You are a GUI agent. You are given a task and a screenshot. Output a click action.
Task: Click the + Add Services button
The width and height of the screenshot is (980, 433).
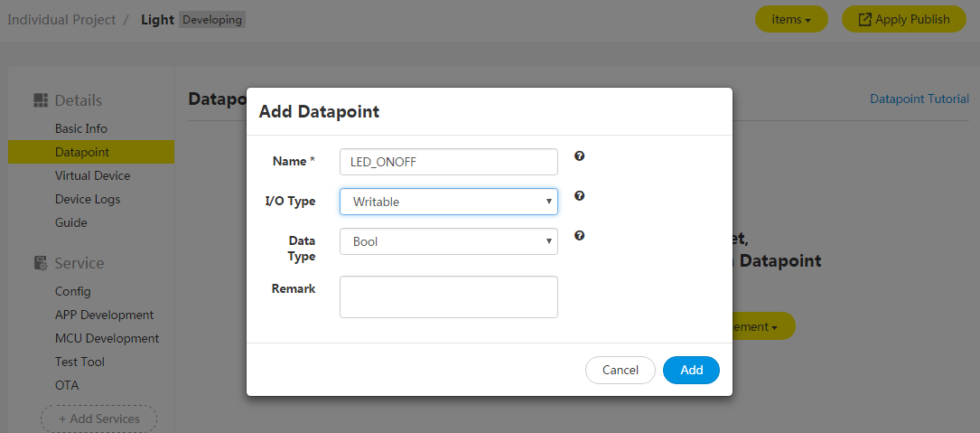click(x=98, y=419)
